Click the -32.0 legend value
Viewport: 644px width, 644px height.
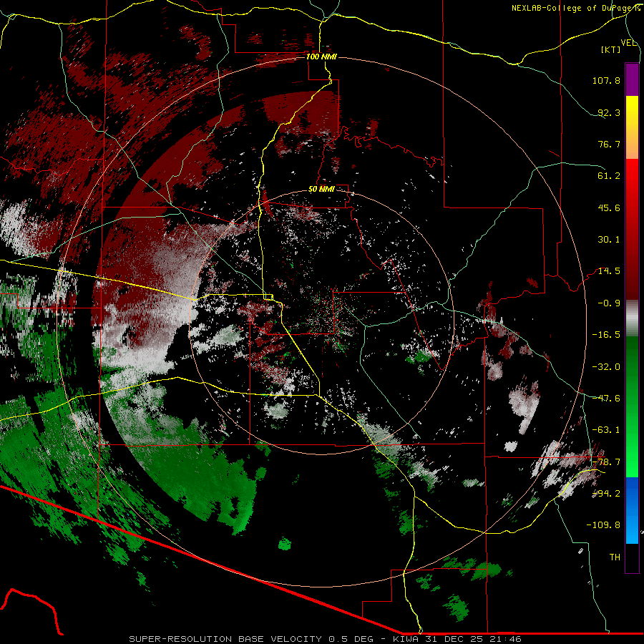click(x=606, y=367)
